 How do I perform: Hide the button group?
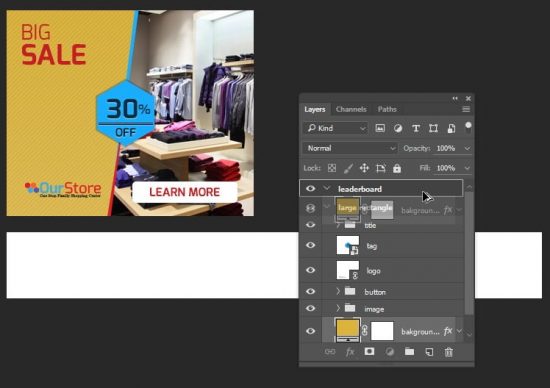pyautogui.click(x=310, y=292)
